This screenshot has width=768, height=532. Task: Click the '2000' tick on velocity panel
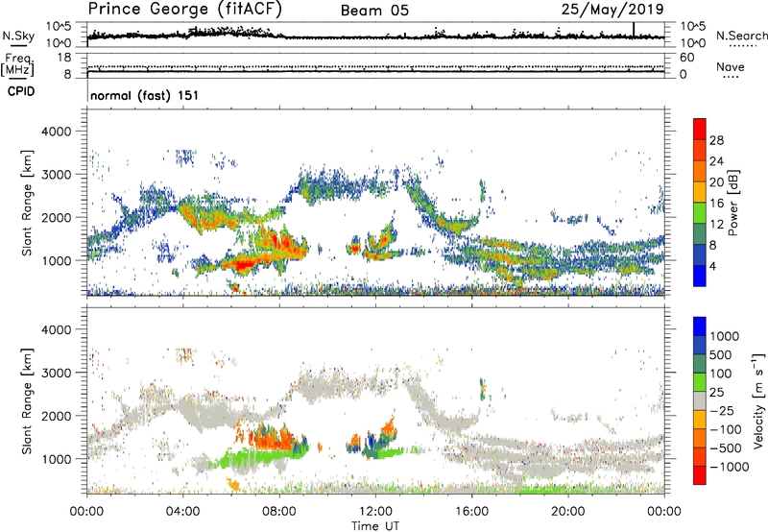click(56, 416)
